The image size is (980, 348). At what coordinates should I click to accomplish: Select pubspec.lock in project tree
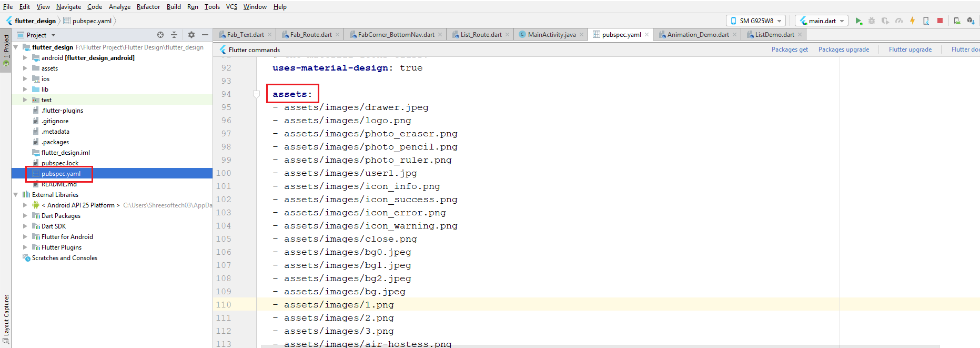[x=60, y=163]
